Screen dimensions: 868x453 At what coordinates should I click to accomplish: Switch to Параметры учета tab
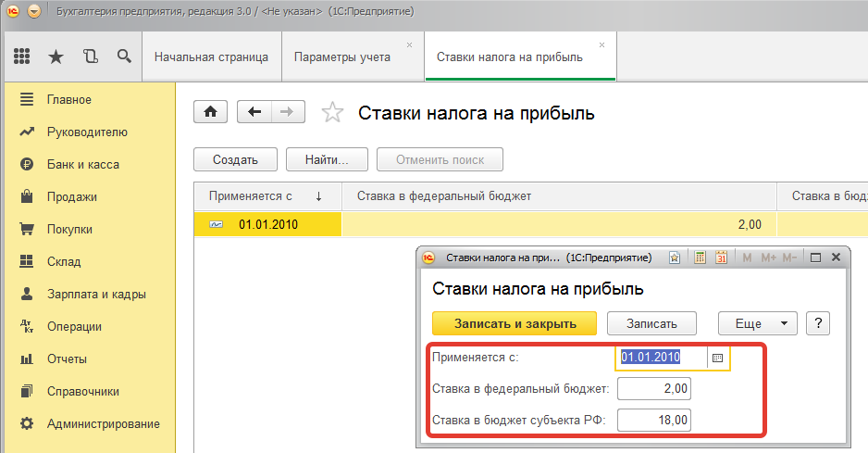point(342,57)
